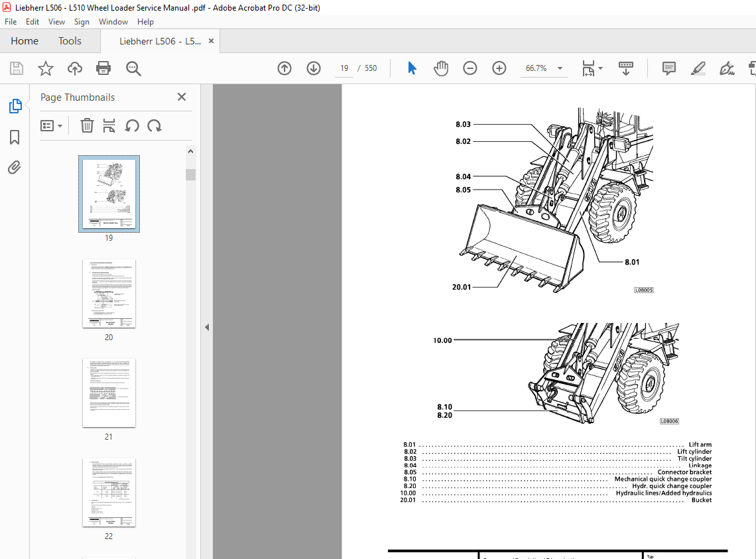This screenshot has width=756, height=559.
Task: Open Page Thumbnails sidebar icon
Action: click(15, 106)
